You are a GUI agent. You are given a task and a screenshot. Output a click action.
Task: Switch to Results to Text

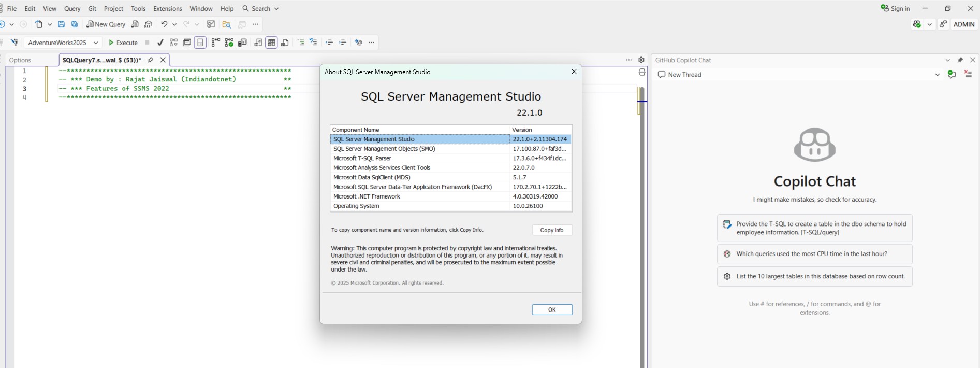tap(258, 43)
